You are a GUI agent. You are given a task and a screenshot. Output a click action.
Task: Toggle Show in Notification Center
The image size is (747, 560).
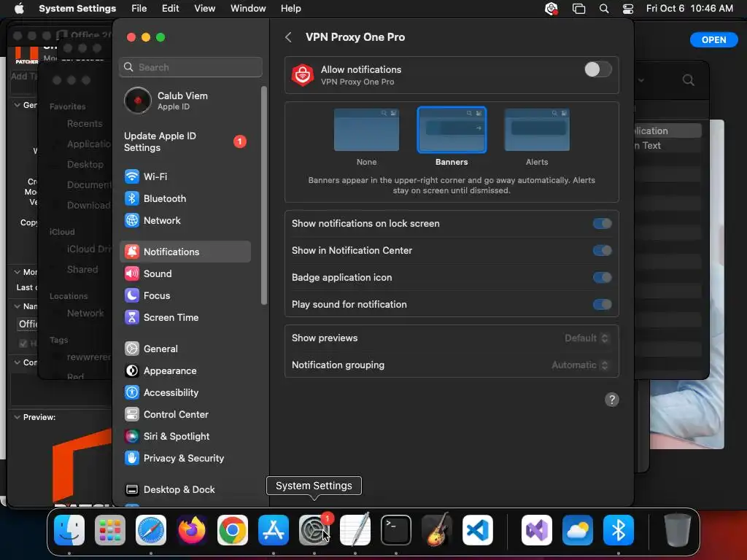pyautogui.click(x=602, y=251)
